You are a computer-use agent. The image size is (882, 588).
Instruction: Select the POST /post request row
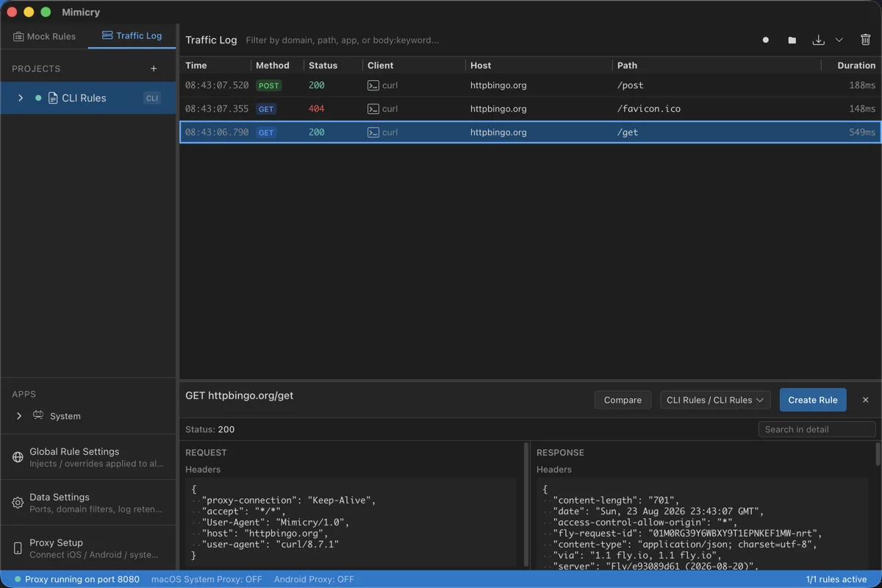(x=530, y=85)
